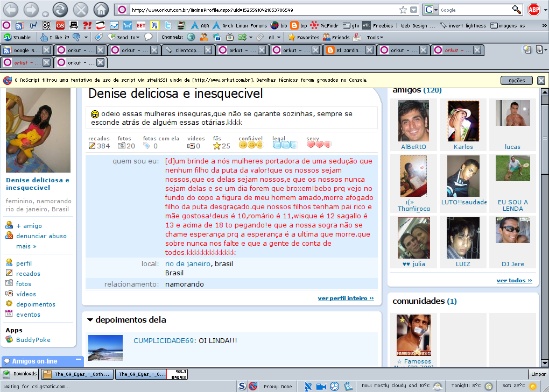Open the thumbs-down dropdown arrow
This screenshot has width=549, height=392.
(86, 38)
